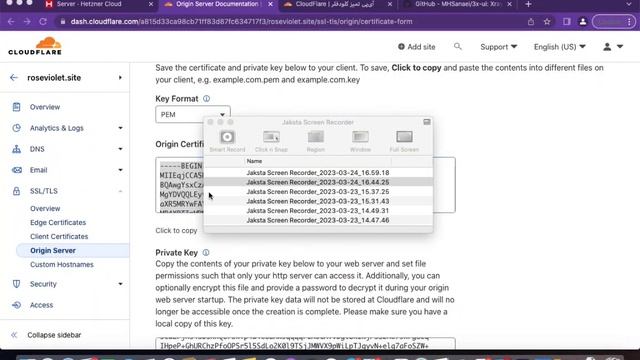Image resolution: width=640 pixels, height=360 pixels.
Task: Expand the DNS section arrow
Action: point(120,149)
